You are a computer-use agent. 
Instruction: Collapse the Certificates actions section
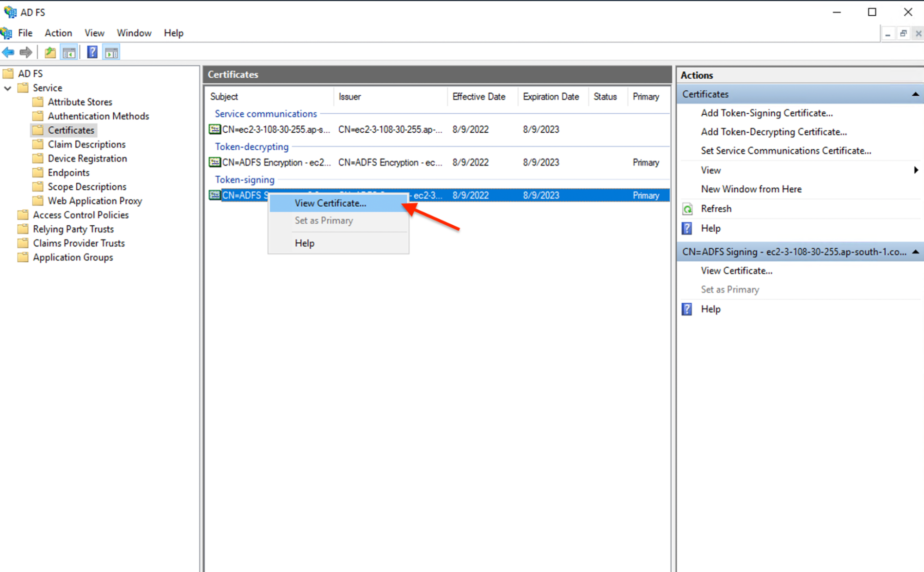[x=915, y=94]
